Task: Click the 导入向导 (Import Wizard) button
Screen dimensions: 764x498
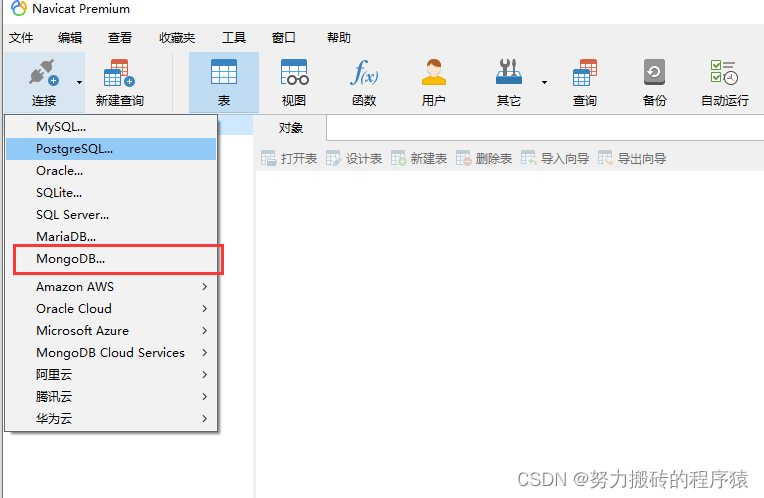Action: 555,158
